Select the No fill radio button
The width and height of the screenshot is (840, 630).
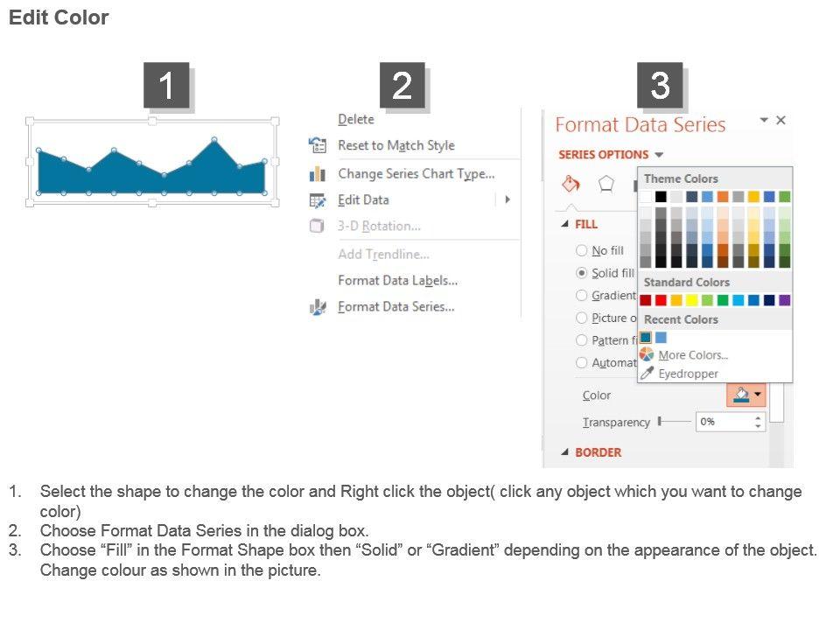[582, 250]
